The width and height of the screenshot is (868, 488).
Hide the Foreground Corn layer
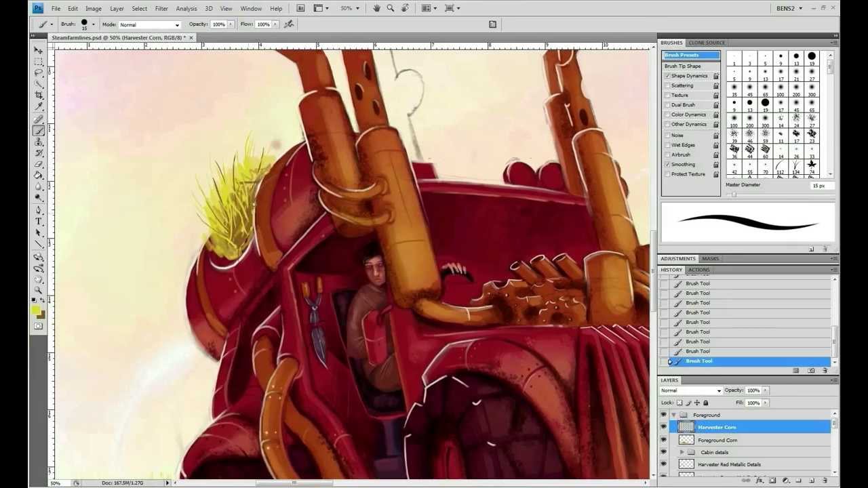[x=664, y=440]
